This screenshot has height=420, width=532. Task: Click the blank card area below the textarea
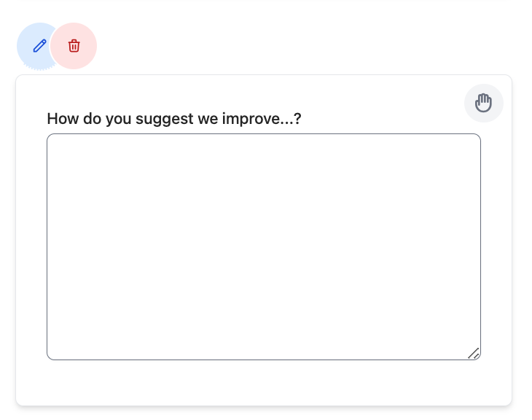point(264,383)
